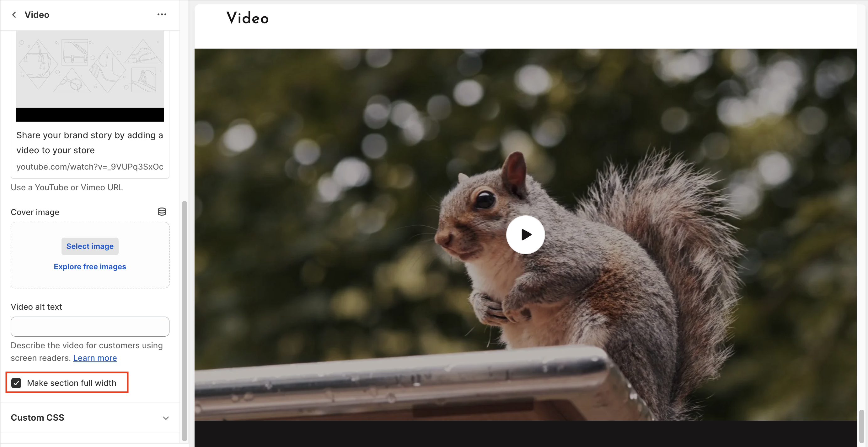868x447 pixels.
Task: Open Learn more about alt text
Action: pyautogui.click(x=95, y=358)
